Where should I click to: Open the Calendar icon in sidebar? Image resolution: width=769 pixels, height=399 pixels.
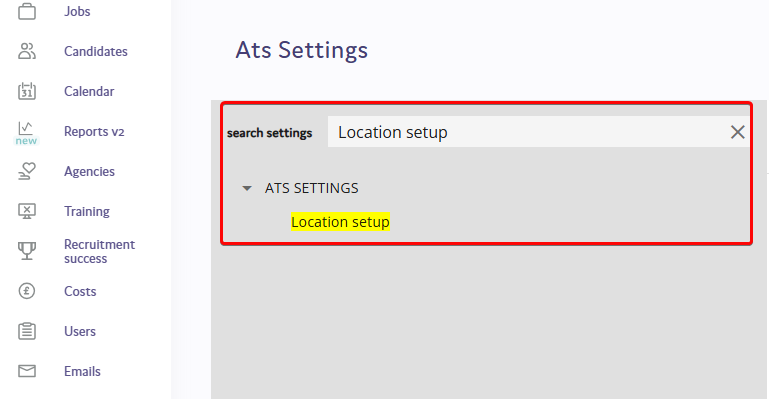click(x=27, y=91)
